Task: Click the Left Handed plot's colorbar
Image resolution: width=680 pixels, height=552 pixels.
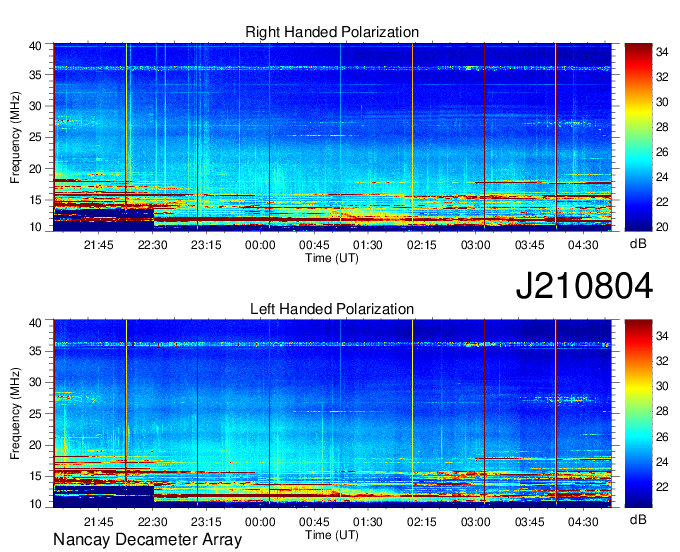Action: point(638,413)
